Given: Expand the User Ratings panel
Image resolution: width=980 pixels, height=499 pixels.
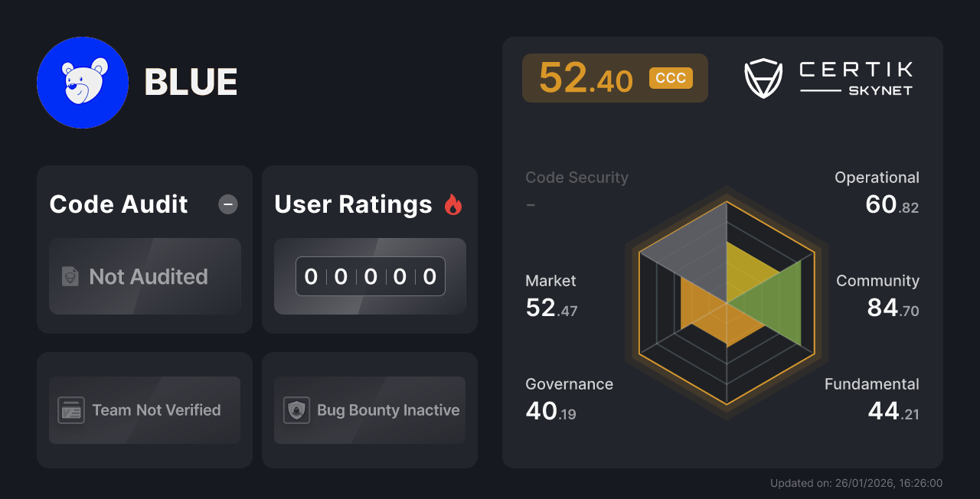Looking at the screenshot, I should [370, 249].
